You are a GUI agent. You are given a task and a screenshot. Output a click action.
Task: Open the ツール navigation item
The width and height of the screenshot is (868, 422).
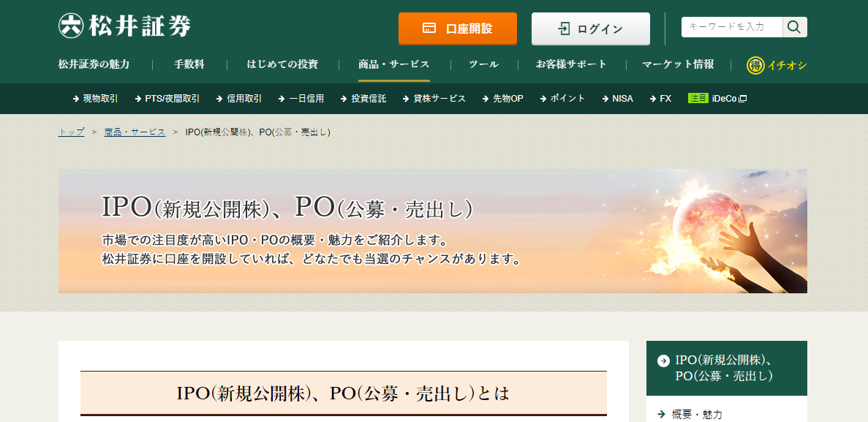[483, 64]
